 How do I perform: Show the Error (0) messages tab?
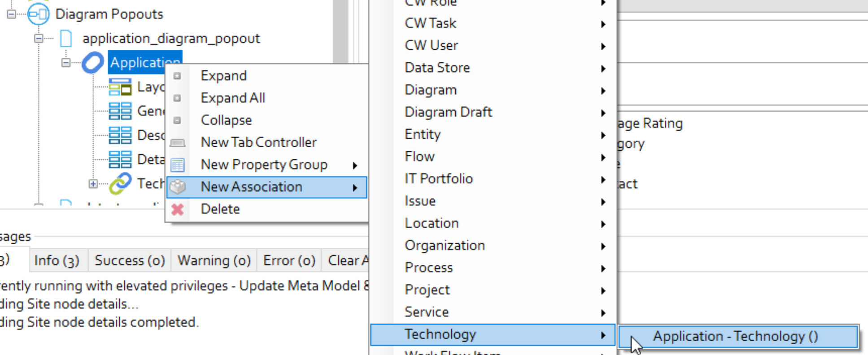pyautogui.click(x=289, y=261)
